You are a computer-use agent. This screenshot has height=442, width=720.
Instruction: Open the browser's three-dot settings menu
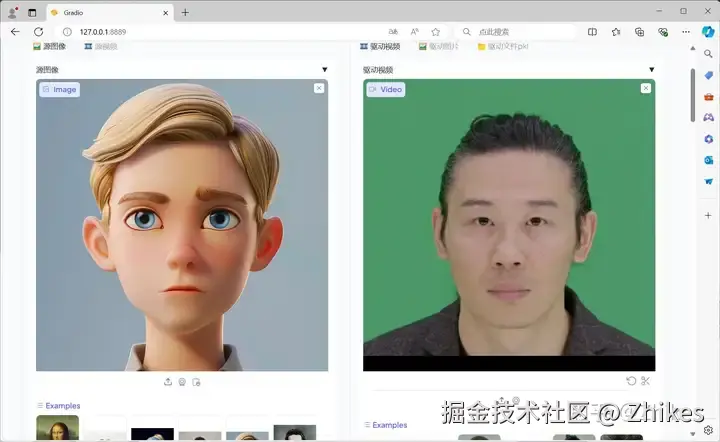[686, 32]
